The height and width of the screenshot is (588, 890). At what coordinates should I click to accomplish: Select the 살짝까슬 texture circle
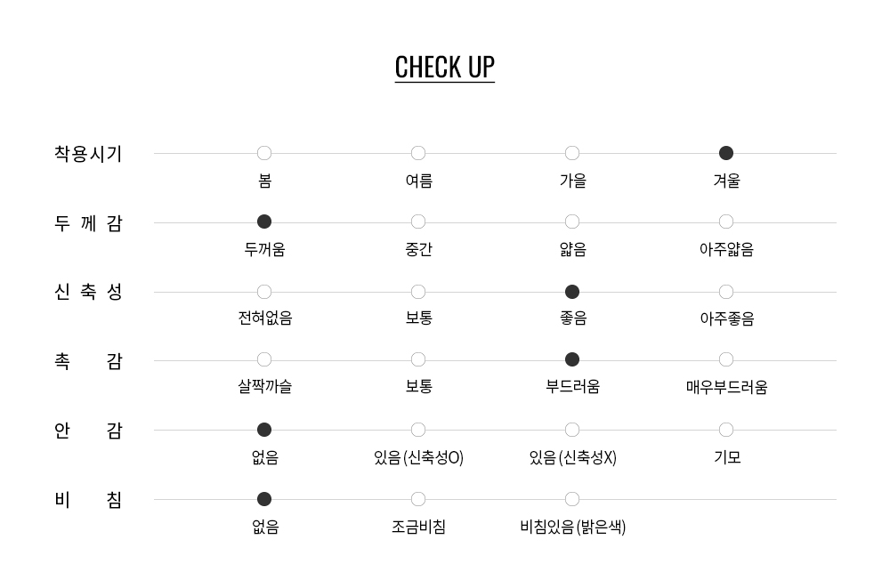(x=264, y=359)
